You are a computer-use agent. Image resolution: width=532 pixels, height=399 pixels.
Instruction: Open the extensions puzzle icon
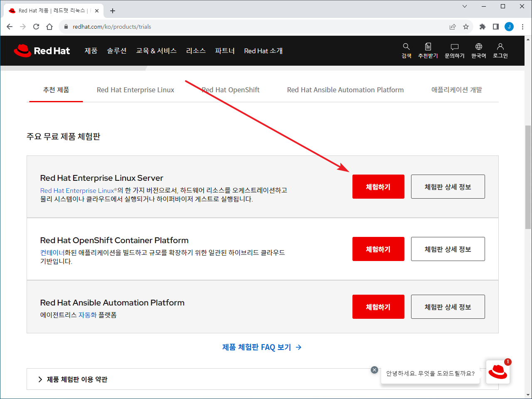pos(483,27)
